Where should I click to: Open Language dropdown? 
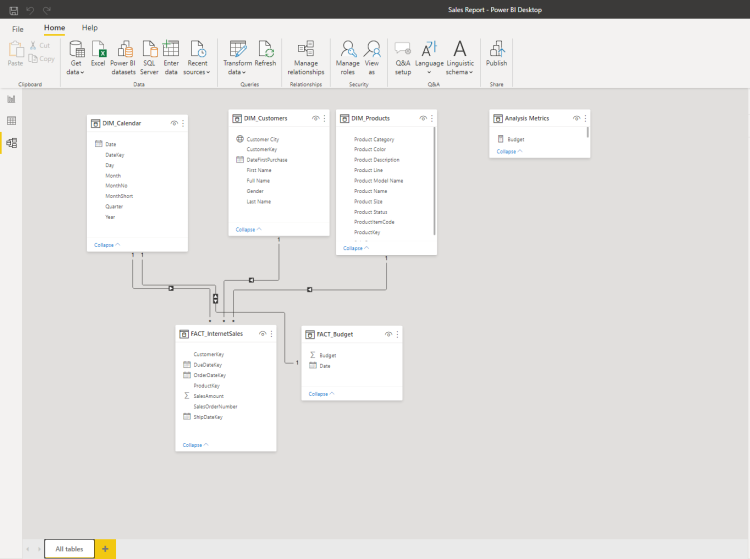coord(429,57)
